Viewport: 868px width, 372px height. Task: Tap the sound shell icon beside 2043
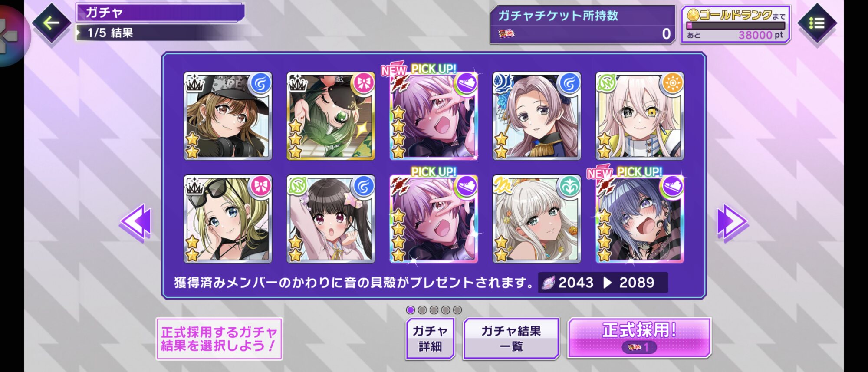(x=548, y=283)
